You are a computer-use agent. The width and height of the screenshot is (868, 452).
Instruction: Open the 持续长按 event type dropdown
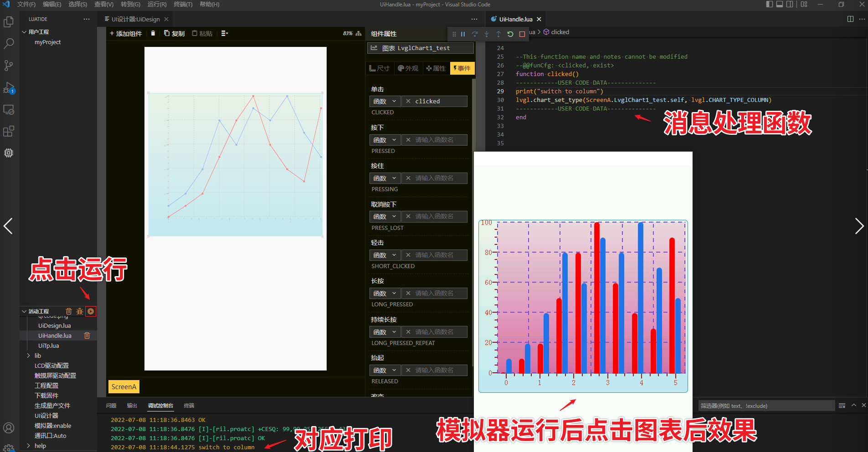click(385, 332)
